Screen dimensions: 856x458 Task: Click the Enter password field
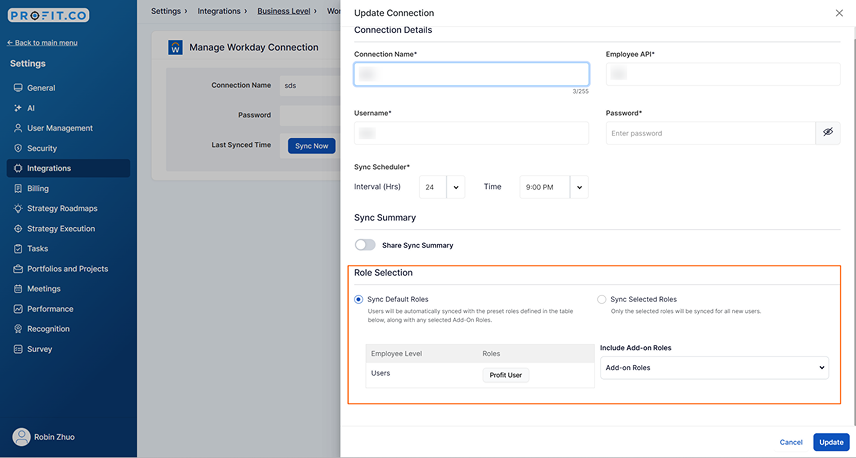710,133
